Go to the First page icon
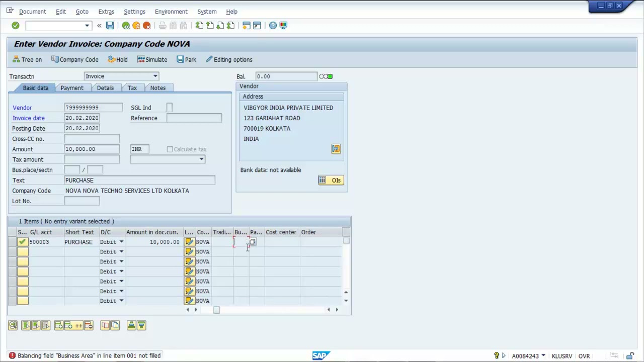The height and width of the screenshot is (362, 644). pyautogui.click(x=199, y=25)
